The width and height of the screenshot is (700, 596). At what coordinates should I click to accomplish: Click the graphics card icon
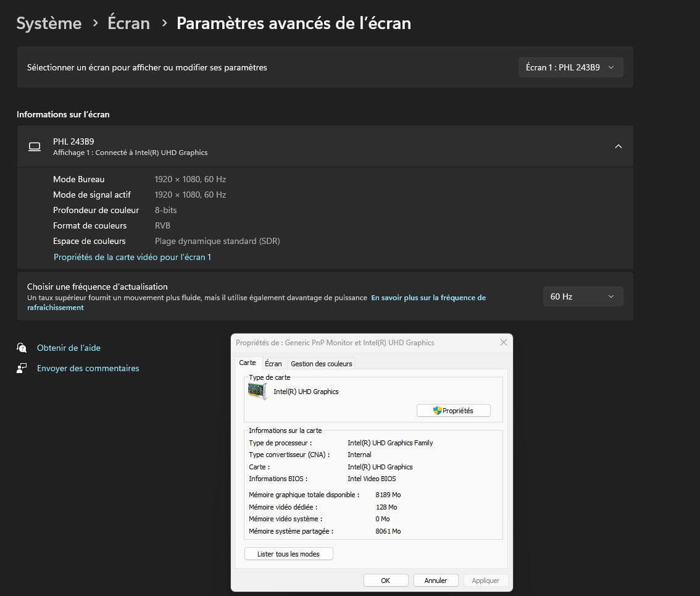257,392
